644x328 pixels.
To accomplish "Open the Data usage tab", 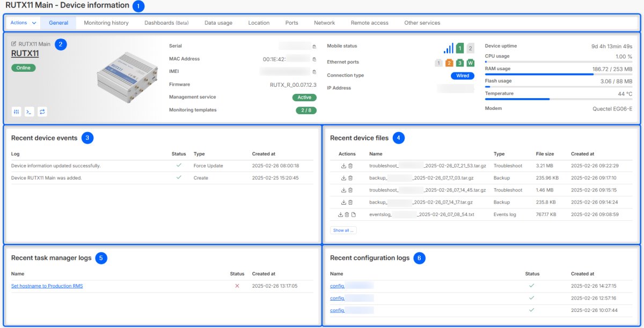I will [x=218, y=23].
